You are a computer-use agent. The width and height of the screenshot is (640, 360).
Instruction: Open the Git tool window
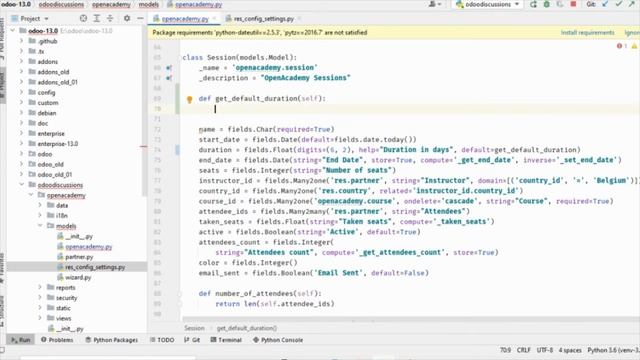point(192,340)
